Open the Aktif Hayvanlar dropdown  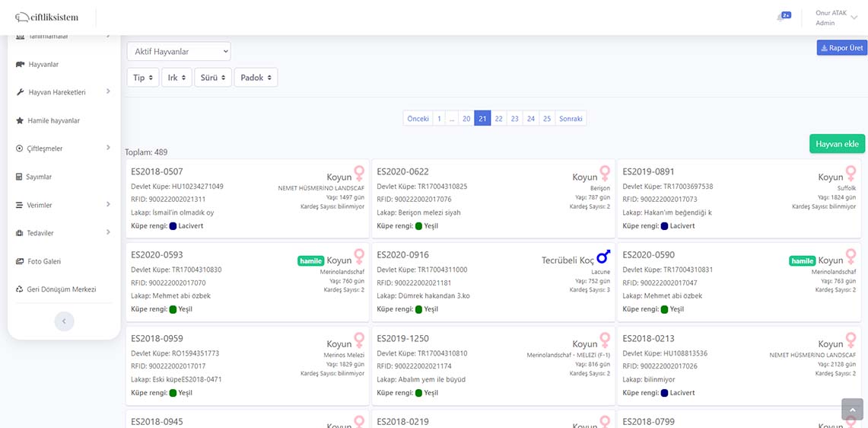click(x=179, y=52)
